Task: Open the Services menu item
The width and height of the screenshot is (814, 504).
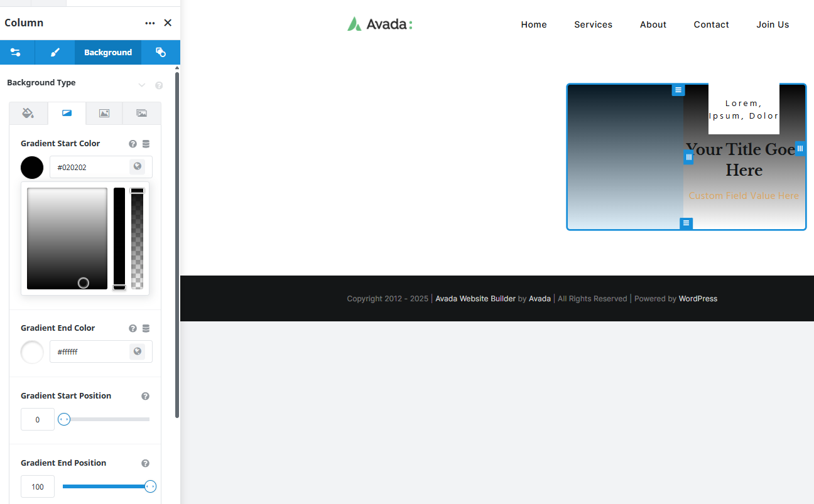Action: (593, 24)
